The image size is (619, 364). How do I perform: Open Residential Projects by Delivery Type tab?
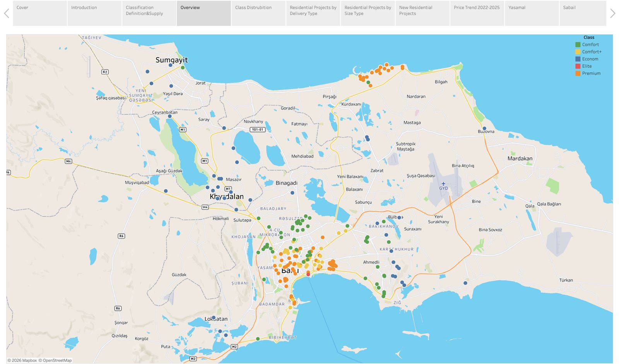[313, 13]
